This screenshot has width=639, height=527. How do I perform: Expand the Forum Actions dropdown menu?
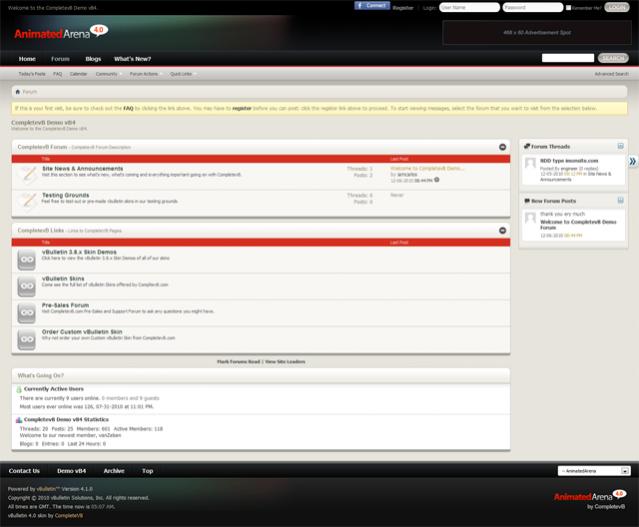[x=145, y=74]
